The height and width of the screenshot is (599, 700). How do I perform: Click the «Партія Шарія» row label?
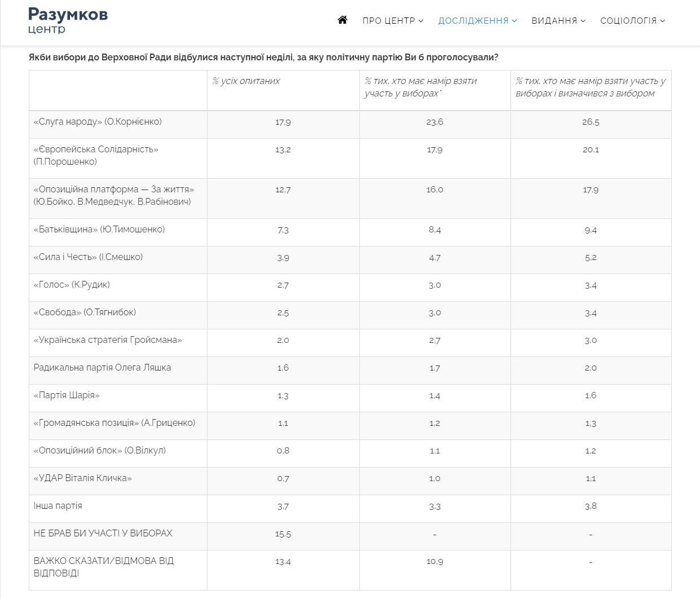pos(67,395)
